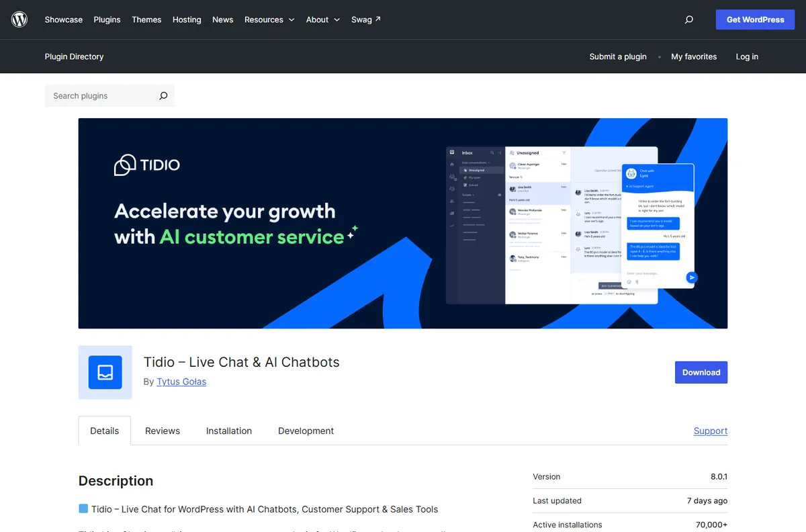806x532 pixels.
Task: Expand the Resources dropdown menu
Action: click(269, 19)
